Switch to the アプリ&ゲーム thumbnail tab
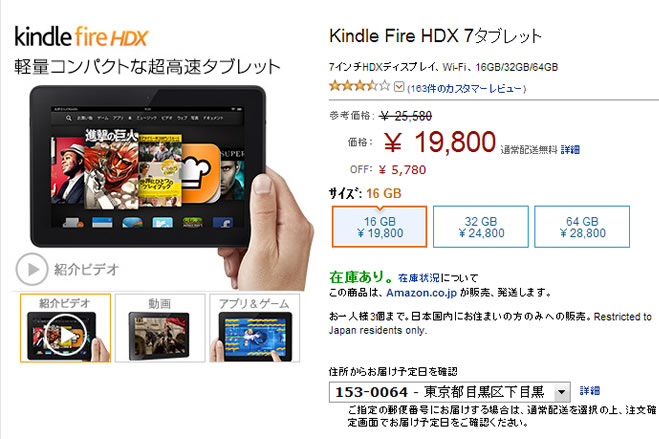Screen dimensions: 659x439 255,328
